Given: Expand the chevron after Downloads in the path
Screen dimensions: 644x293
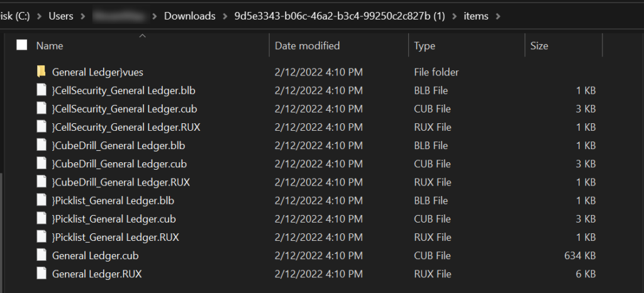Looking at the screenshot, I should [223, 16].
